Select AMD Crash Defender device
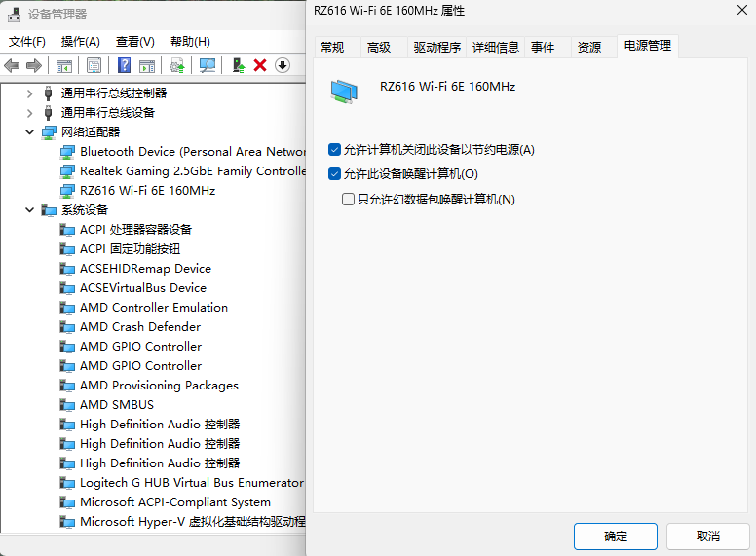The width and height of the screenshot is (756, 556). (140, 327)
